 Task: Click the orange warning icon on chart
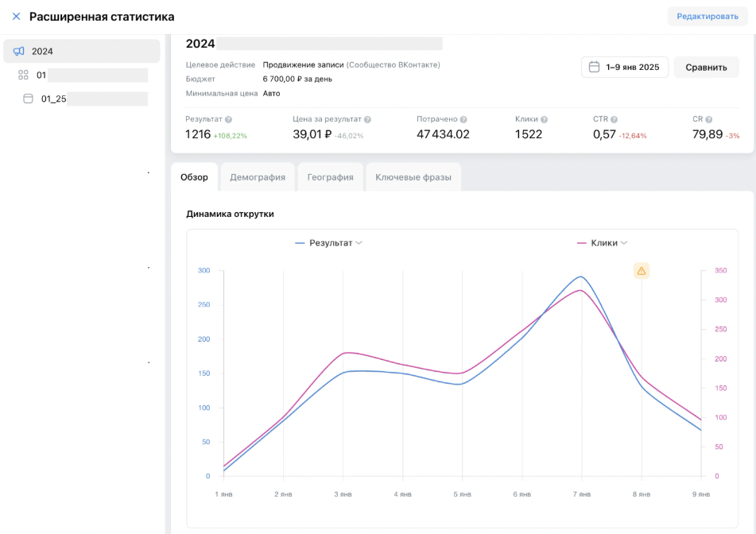pos(642,271)
